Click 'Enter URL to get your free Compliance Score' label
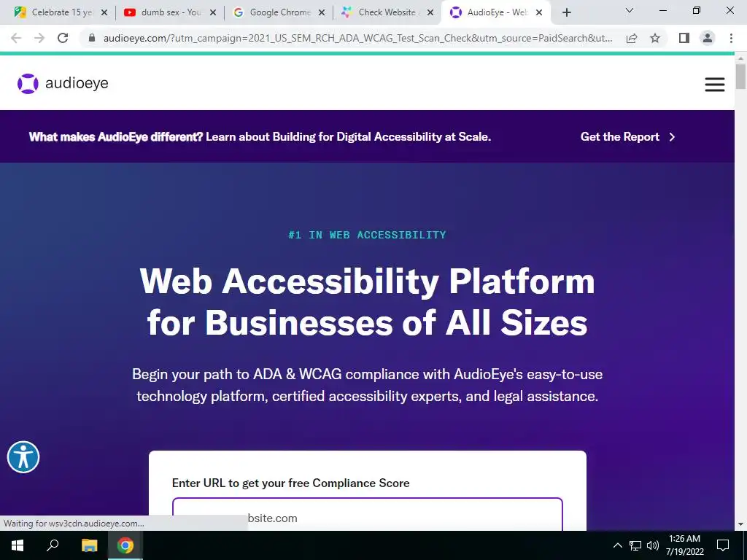Screen dimensions: 747x560 click(x=290, y=483)
